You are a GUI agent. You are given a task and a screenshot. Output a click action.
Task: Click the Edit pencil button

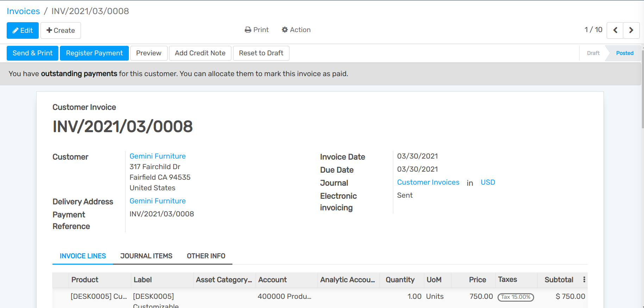pos(23,30)
